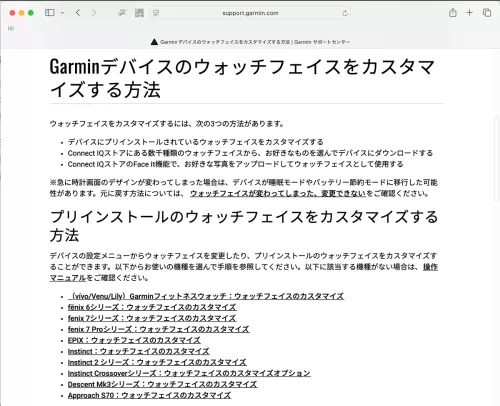The image size is (500, 406).
Task: Click the minimize yellow window button
Action: point(21,13)
